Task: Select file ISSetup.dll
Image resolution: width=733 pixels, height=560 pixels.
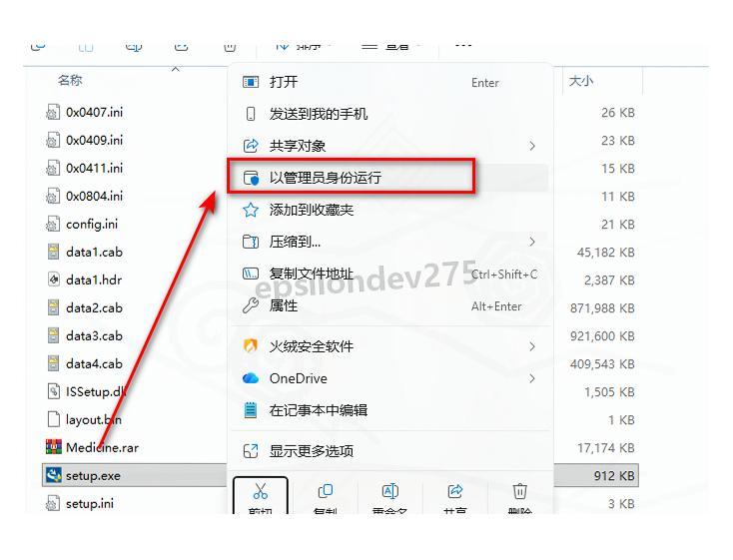Action: (96, 391)
